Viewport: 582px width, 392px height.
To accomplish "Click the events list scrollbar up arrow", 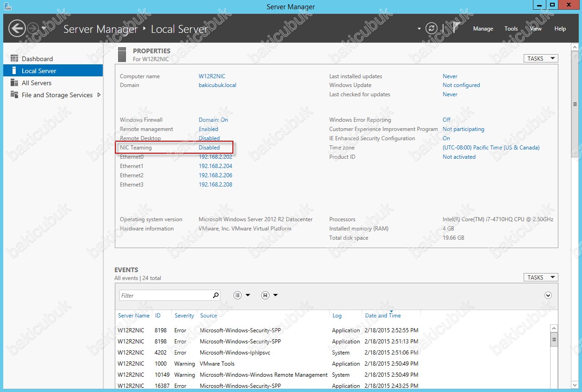I will [x=554, y=328].
